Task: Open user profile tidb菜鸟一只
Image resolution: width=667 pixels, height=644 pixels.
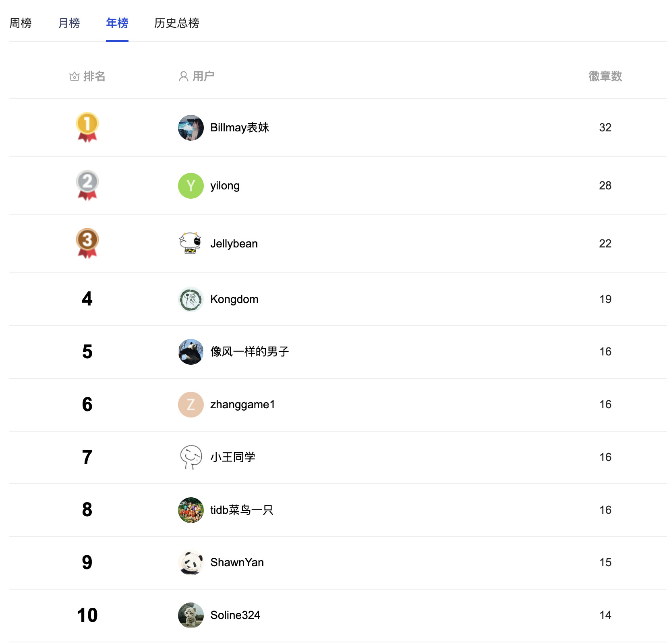Action: 242,510
